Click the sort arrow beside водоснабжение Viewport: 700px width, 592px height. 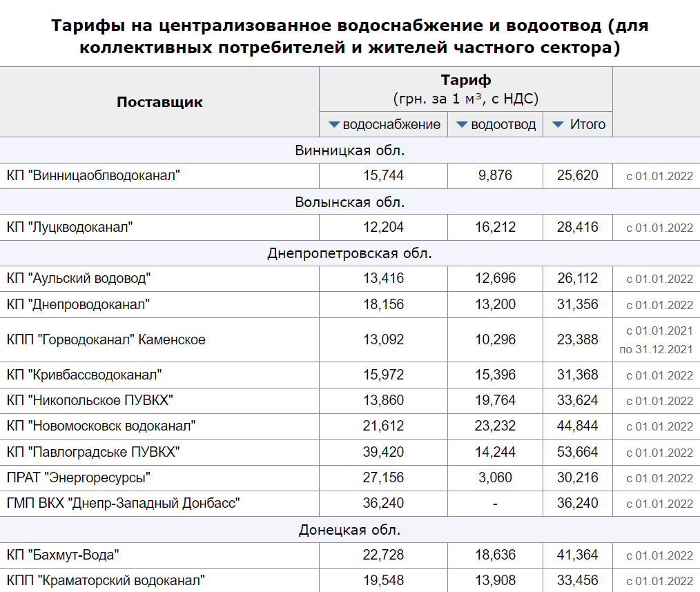(334, 125)
